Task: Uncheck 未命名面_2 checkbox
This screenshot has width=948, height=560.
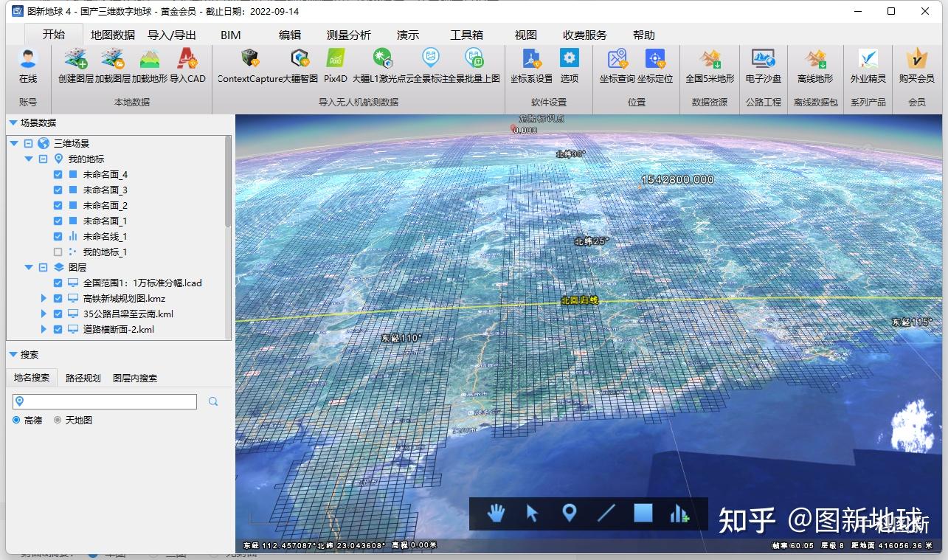Action: (58, 206)
